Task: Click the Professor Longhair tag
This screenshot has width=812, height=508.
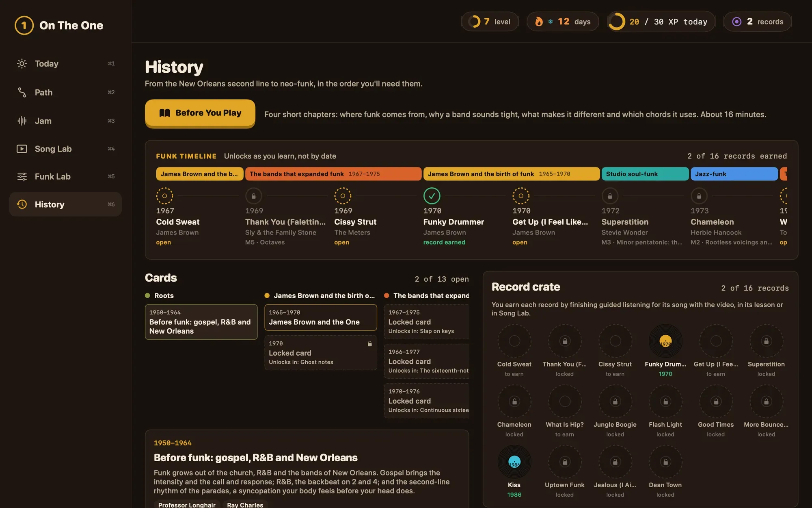Action: pos(187,505)
